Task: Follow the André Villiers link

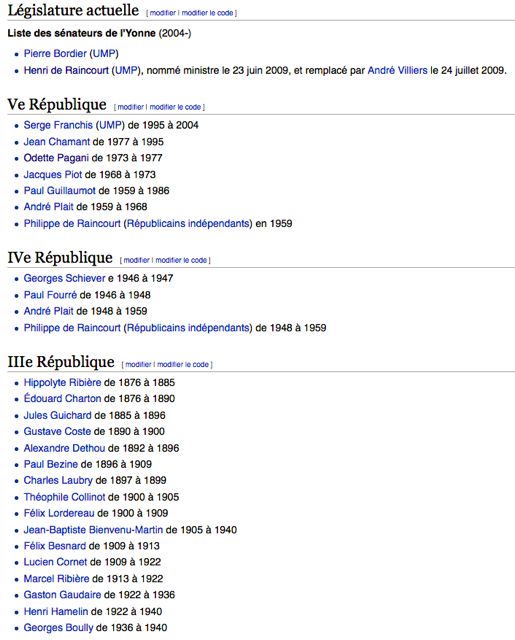Action: [397, 70]
